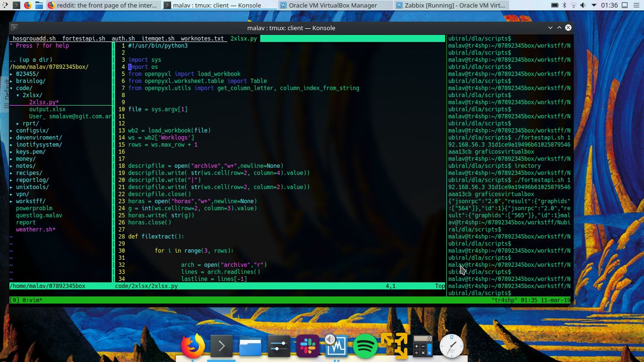Toggle Wi-Fi from the system tray
Image resolution: width=644 pixels, height=362 pixels.
[x=573, y=5]
